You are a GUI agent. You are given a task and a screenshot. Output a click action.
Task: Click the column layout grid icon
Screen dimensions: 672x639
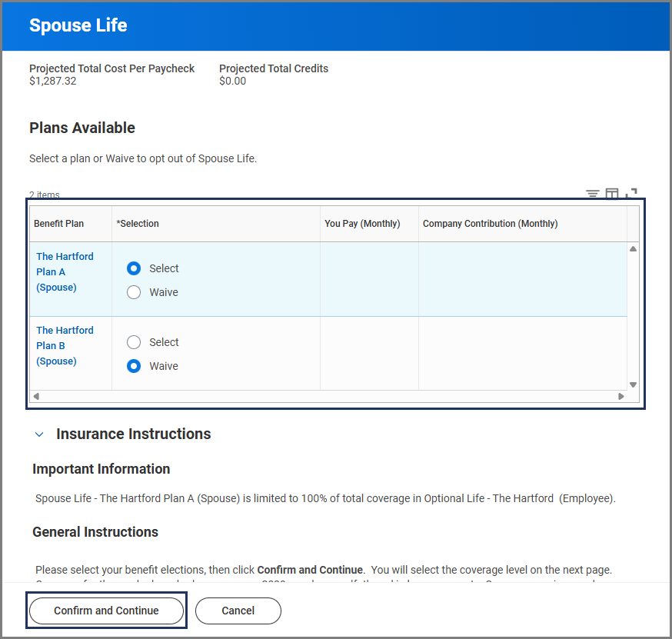click(x=612, y=194)
